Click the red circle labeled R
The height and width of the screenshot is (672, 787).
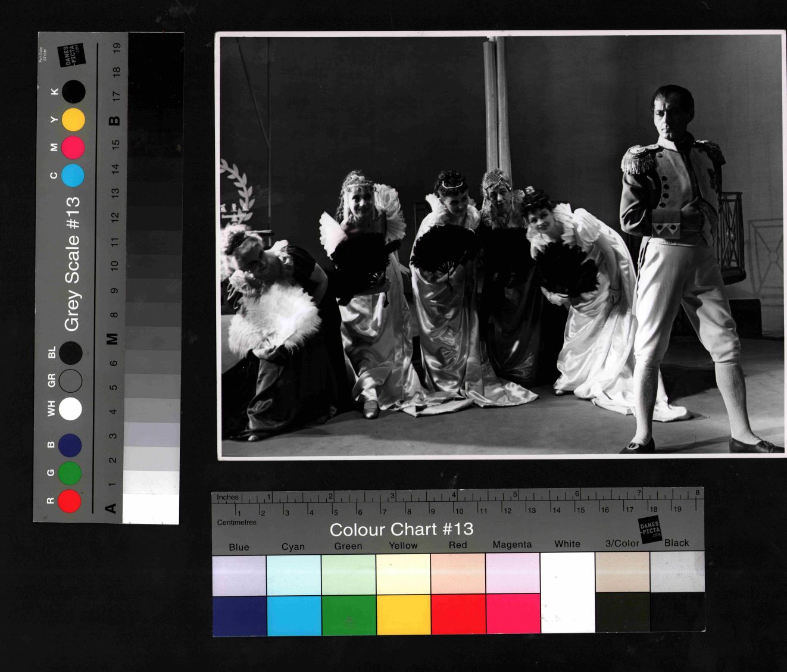[x=70, y=501]
